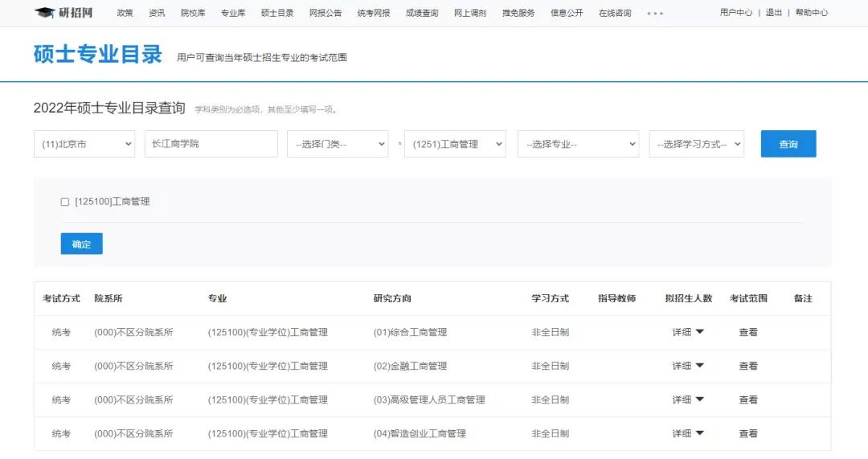This screenshot has height=459, width=868.
Task: Show more navigation items via ellipsis
Action: (655, 14)
